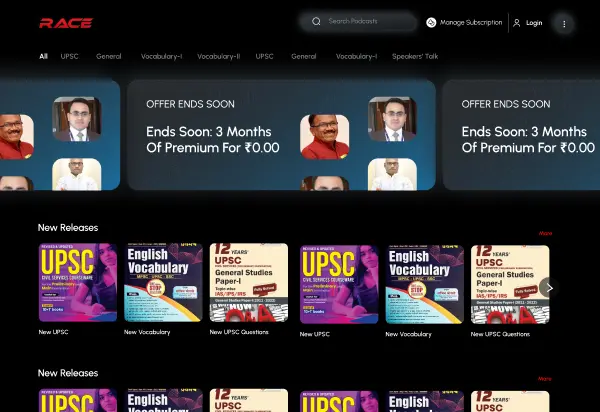Select the second UPSC category tab
The width and height of the screenshot is (600, 412).
coord(264,56)
